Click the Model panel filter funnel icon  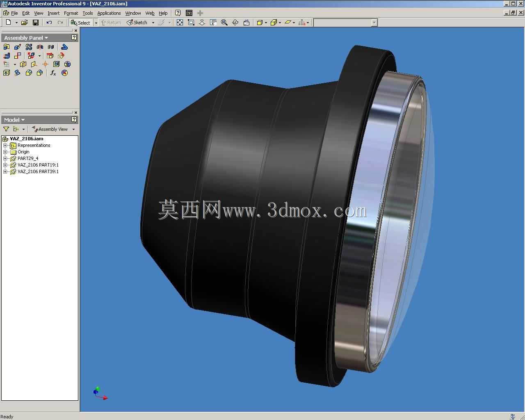[x=6, y=129]
